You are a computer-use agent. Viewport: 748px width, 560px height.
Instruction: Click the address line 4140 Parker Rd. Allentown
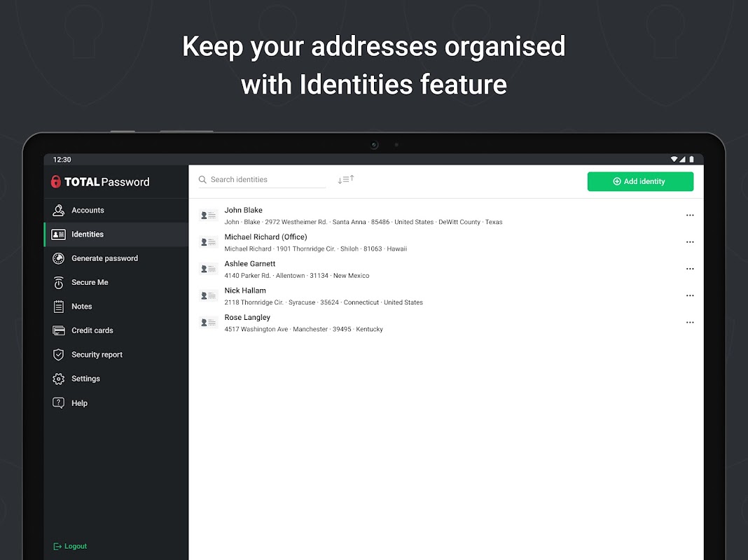297,276
